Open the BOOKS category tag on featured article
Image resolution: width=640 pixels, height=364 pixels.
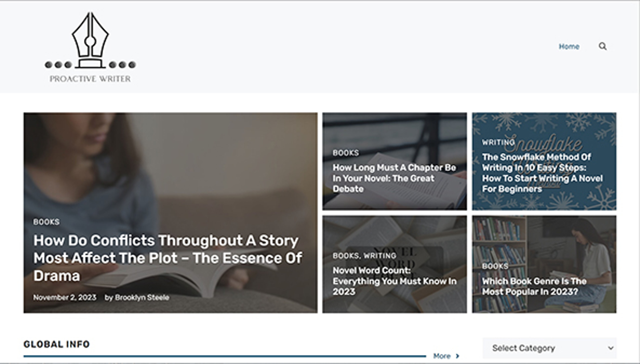coord(46,221)
